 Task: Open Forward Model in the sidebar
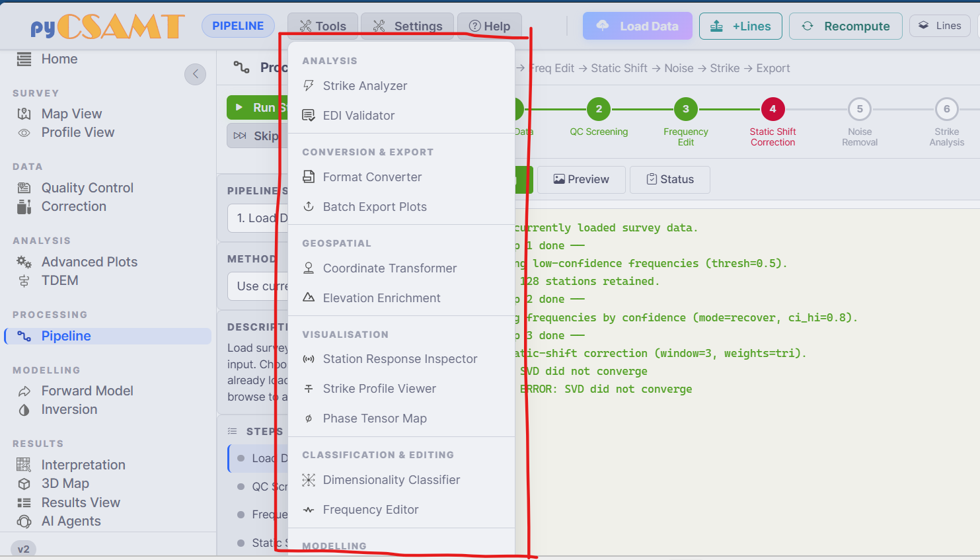(x=87, y=391)
